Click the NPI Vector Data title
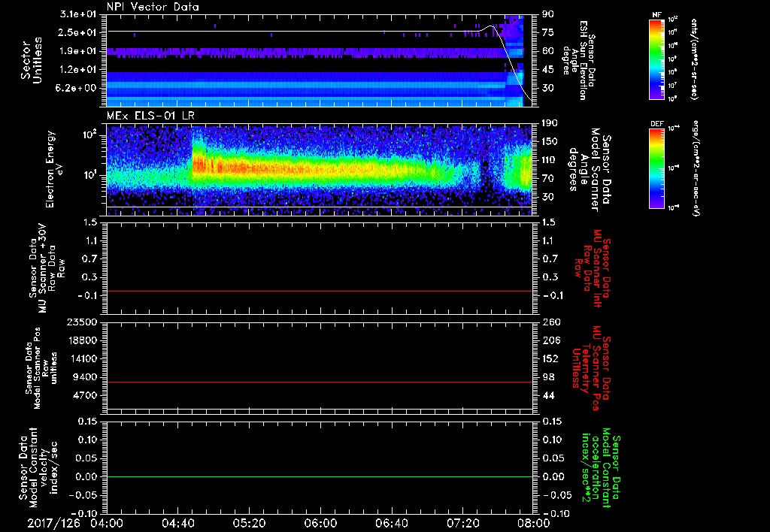 (153, 7)
